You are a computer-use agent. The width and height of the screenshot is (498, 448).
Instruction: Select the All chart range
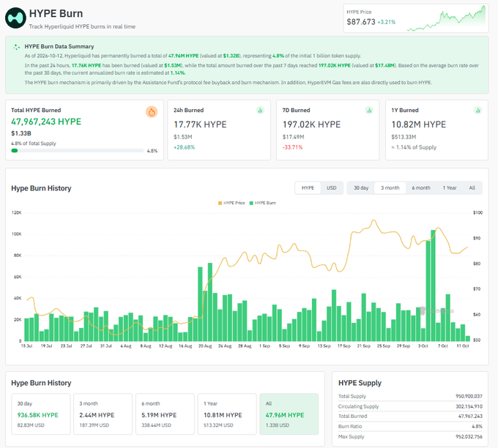[472, 188]
